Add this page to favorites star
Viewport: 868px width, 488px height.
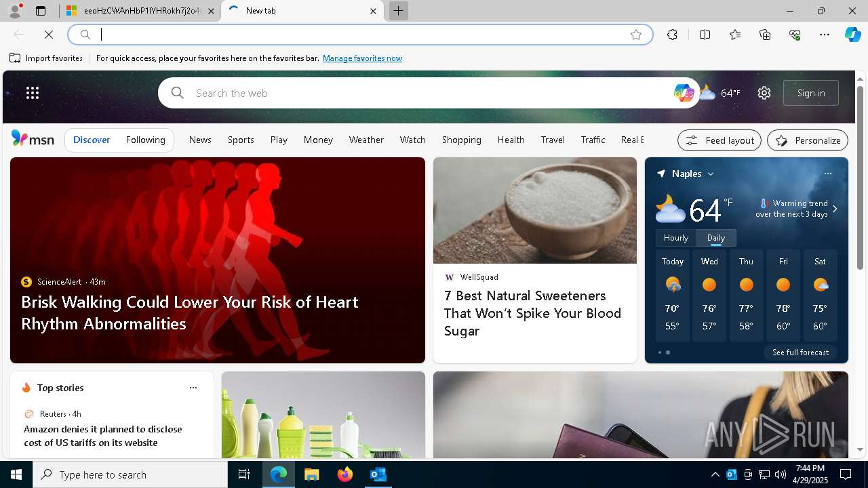click(x=636, y=35)
